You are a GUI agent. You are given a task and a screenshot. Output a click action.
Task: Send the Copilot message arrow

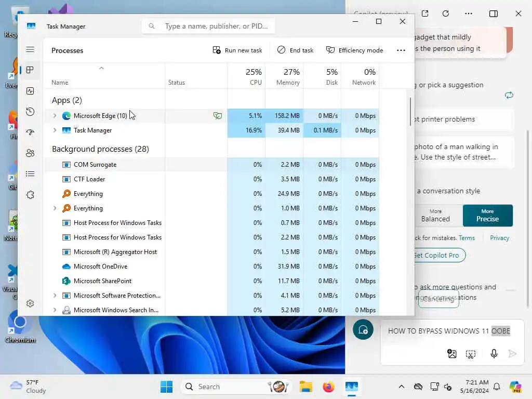pyautogui.click(x=512, y=354)
